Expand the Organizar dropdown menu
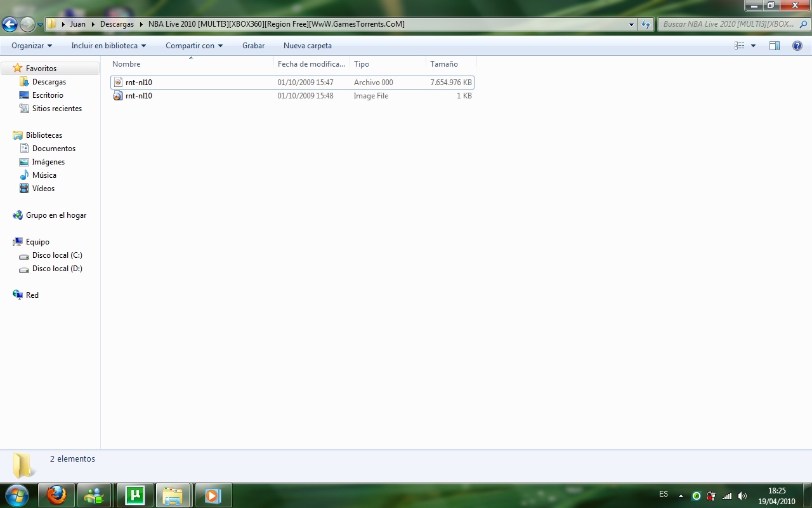The image size is (812, 508). (x=32, y=46)
